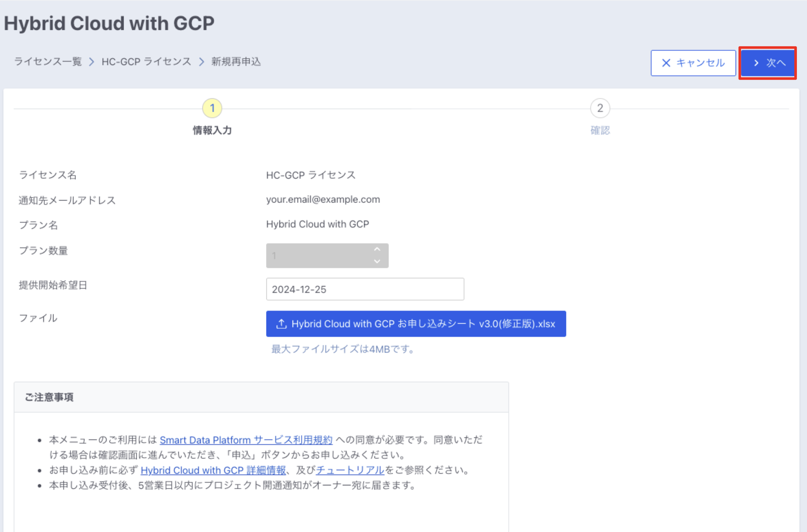Viewport: 807px width, 532px height.
Task: Click the step 2 circle 確認
Action: pos(600,108)
